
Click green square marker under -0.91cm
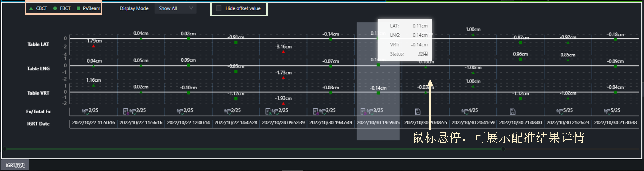click(x=236, y=42)
